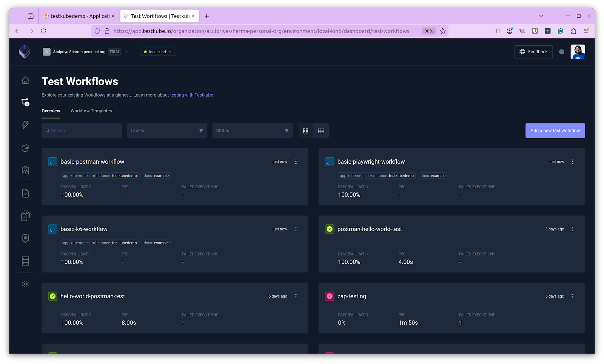Click the browser address bar URL
The width and height of the screenshot is (604, 364).
tap(261, 31)
